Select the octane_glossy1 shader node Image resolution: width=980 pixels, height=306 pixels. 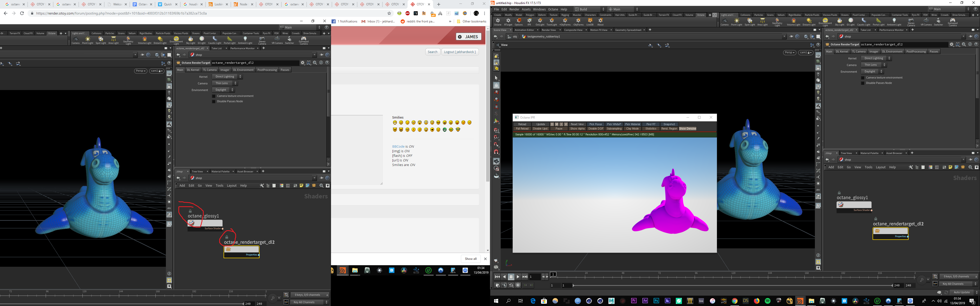point(854,205)
